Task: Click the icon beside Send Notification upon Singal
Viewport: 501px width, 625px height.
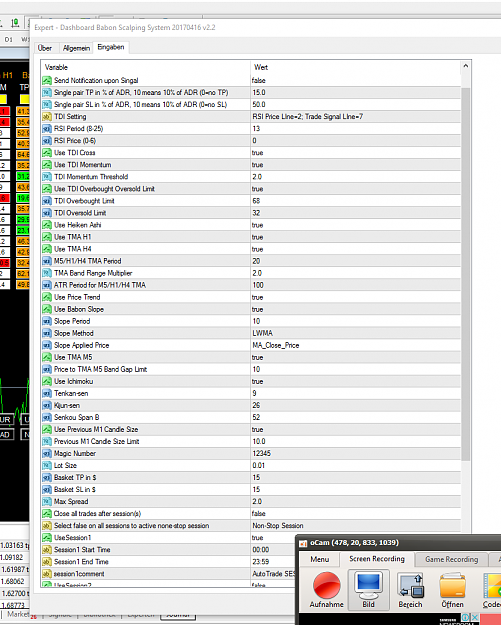Action: point(47,81)
